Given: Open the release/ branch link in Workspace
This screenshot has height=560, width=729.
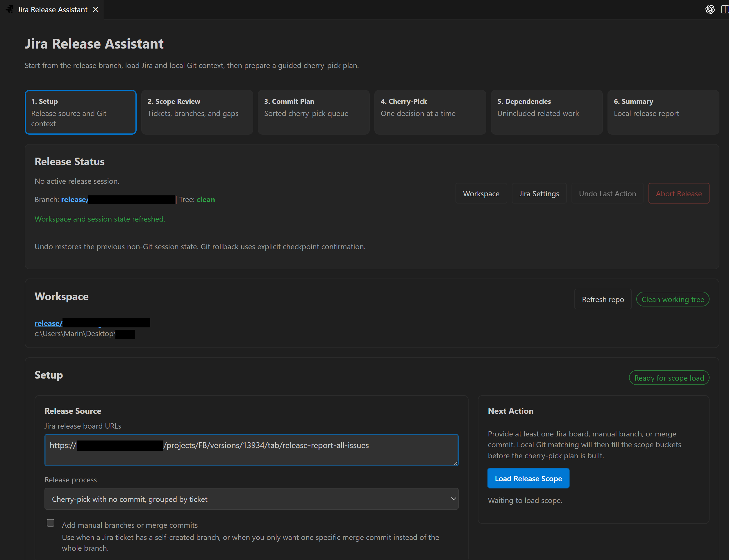Looking at the screenshot, I should [48, 323].
